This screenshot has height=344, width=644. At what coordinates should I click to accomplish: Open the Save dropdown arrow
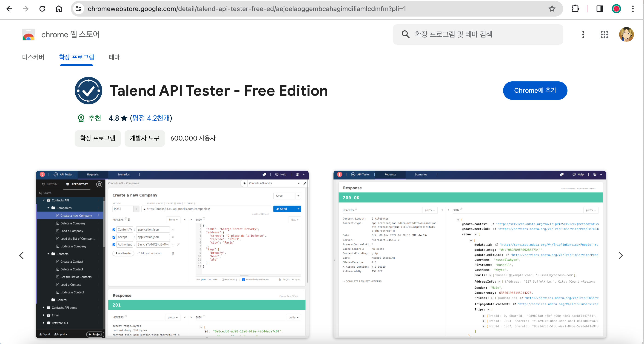tap(298, 196)
